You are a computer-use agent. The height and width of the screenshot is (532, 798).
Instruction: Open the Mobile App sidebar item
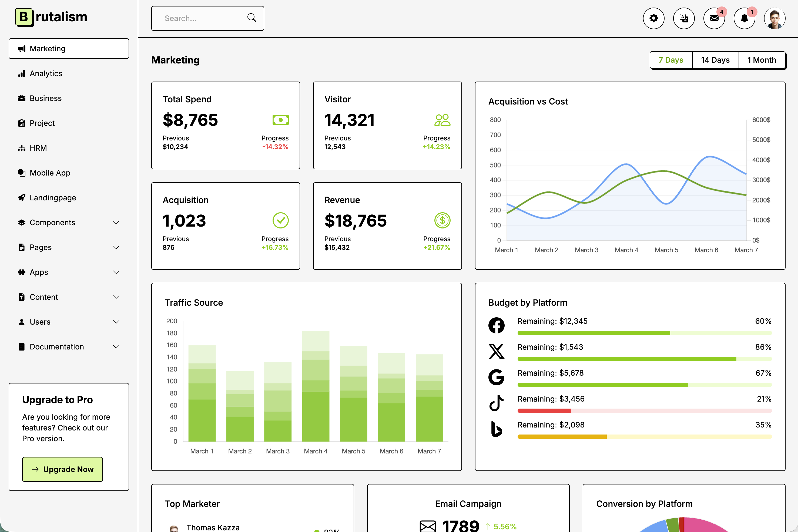[x=69, y=173]
